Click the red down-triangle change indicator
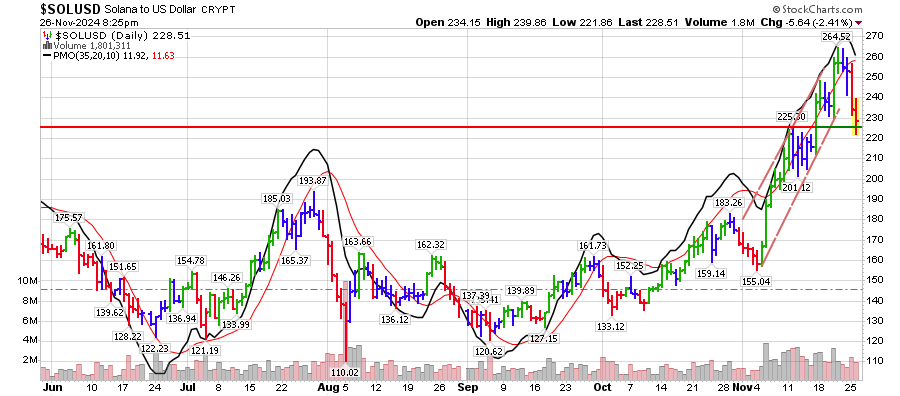The height and width of the screenshot is (396, 900). pos(858,23)
